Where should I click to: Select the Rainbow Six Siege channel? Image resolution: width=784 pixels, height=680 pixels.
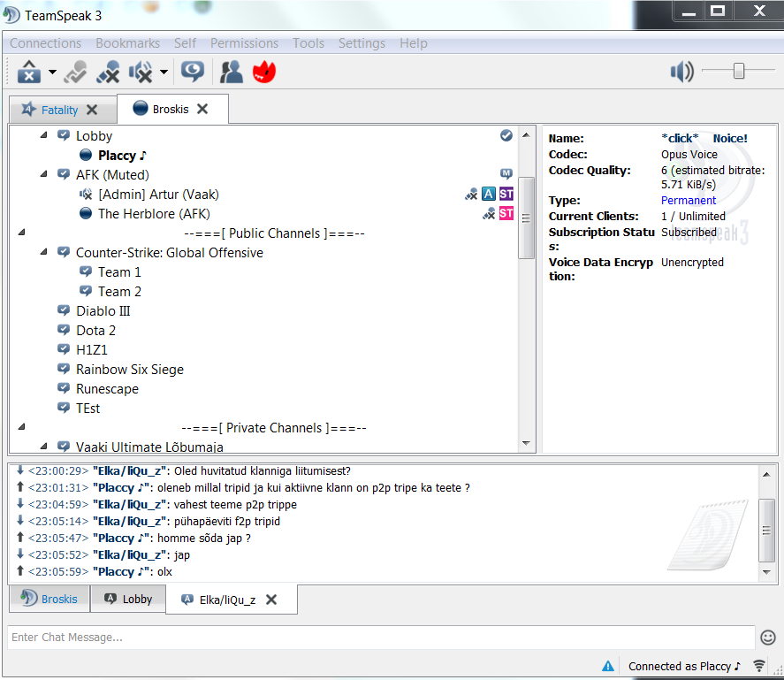coord(130,370)
